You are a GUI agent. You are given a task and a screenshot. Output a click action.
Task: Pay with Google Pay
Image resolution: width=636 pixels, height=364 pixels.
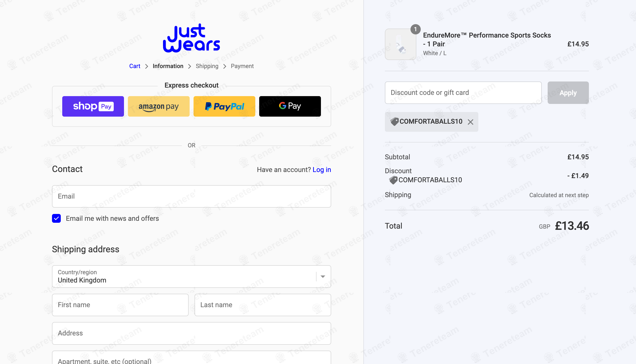(x=290, y=106)
